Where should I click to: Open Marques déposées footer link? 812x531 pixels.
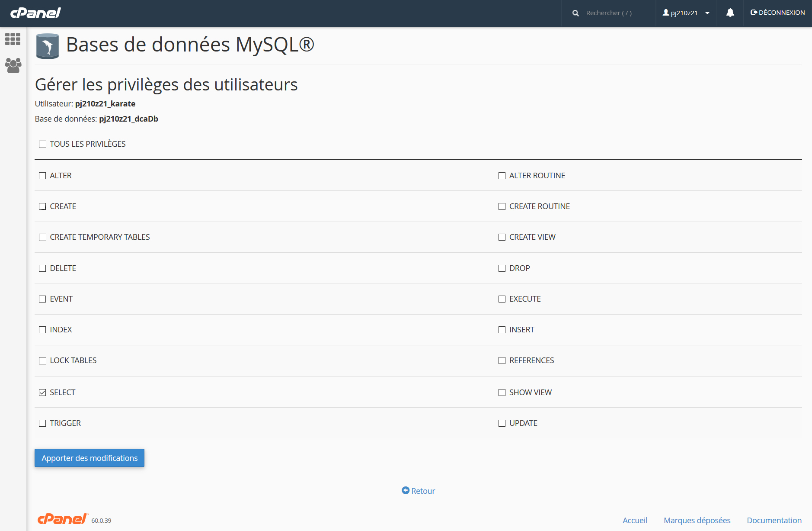click(x=697, y=520)
